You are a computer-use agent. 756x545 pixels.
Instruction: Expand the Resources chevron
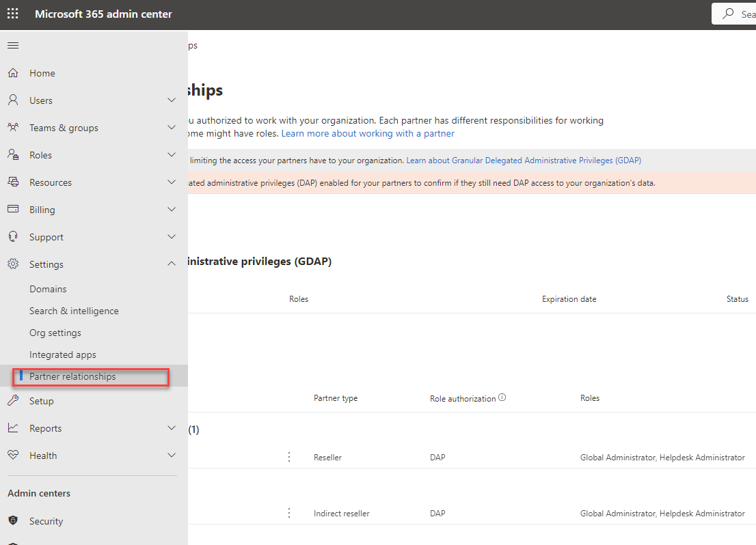[x=171, y=182]
